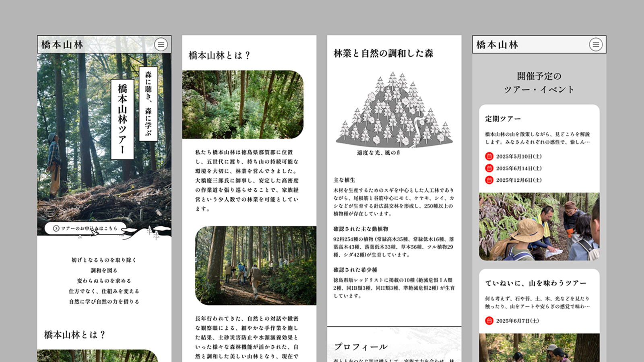644x362 pixels.
Task: Click subheading 確認された希少種
Action: (355, 270)
